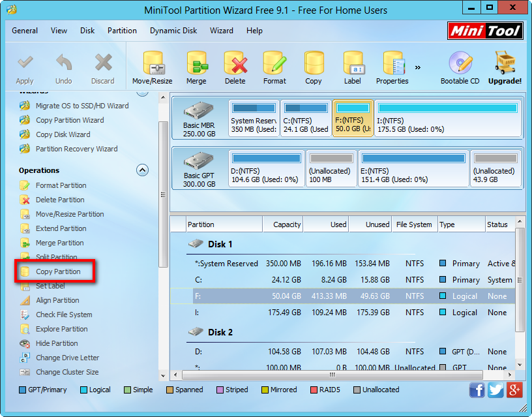Viewport: 532px width, 417px height.
Task: Click the Discard X button
Action: pos(103,69)
